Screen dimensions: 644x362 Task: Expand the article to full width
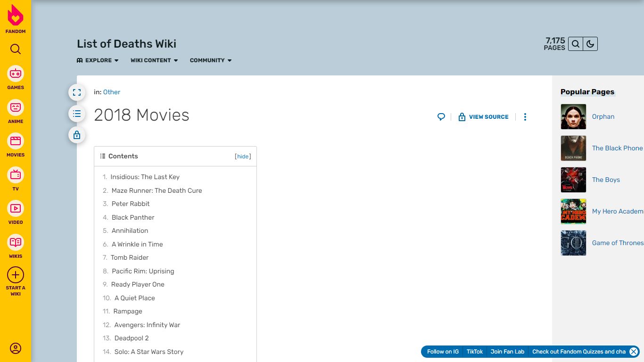coord(77,92)
